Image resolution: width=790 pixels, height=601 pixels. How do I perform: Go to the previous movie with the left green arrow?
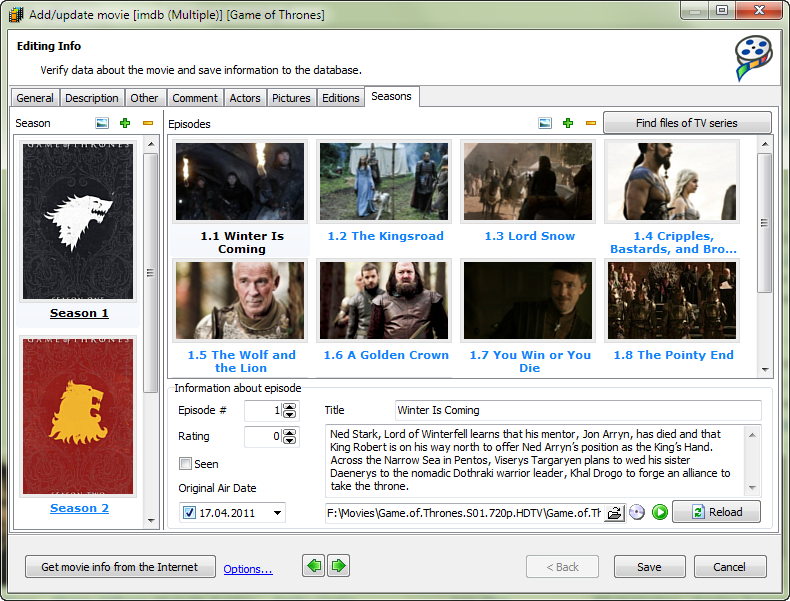coord(313,566)
